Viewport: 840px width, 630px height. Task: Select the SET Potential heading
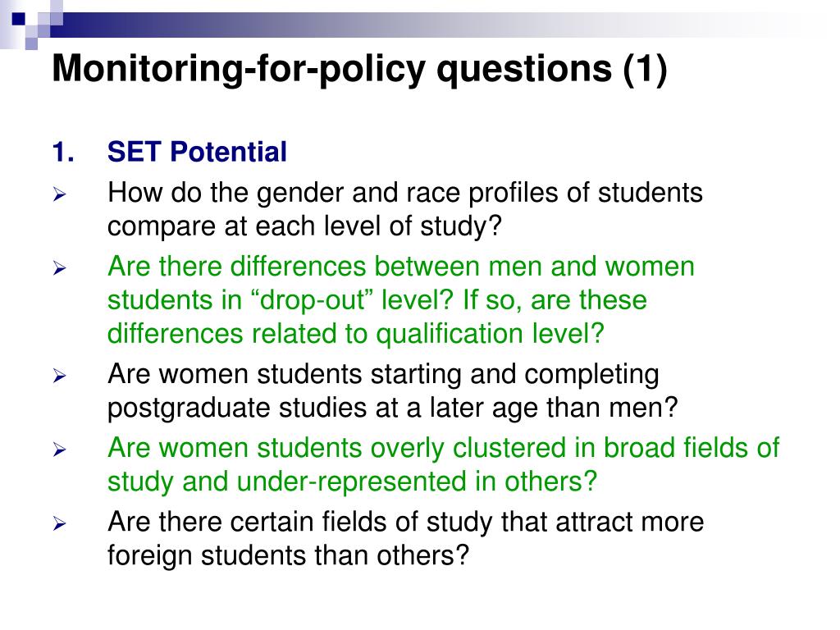tap(197, 152)
